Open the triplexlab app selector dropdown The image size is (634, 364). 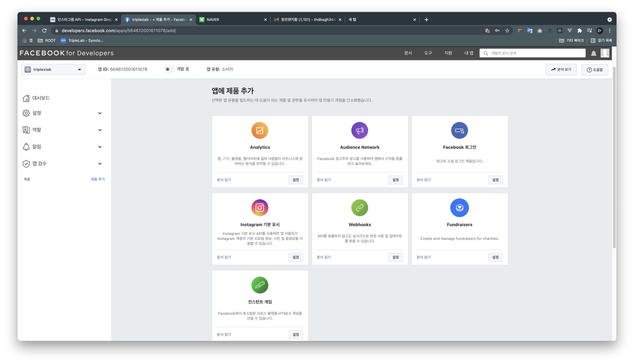click(53, 70)
